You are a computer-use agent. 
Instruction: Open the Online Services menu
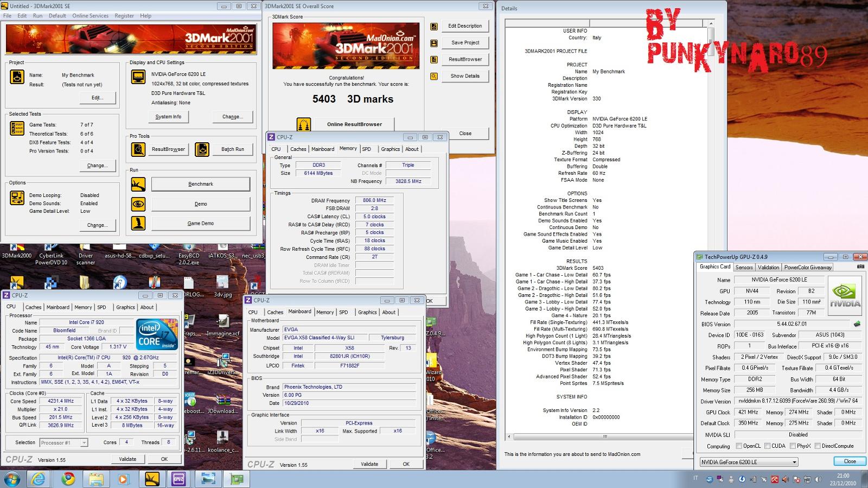tap(90, 16)
